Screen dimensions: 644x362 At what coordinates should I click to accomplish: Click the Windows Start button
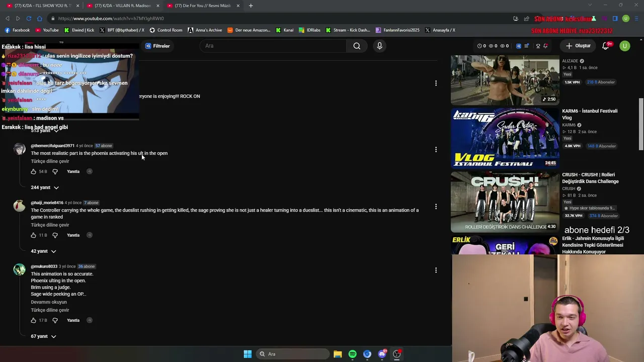(x=248, y=354)
